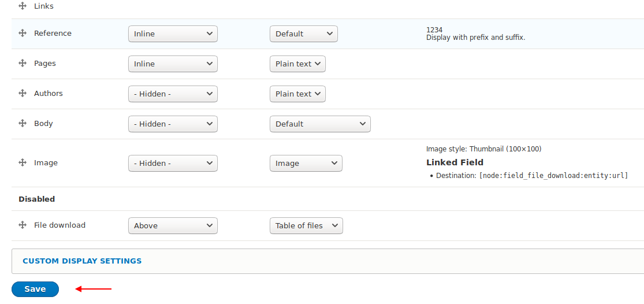
Task: Expand the Custom Display Settings section
Action: [x=82, y=261]
